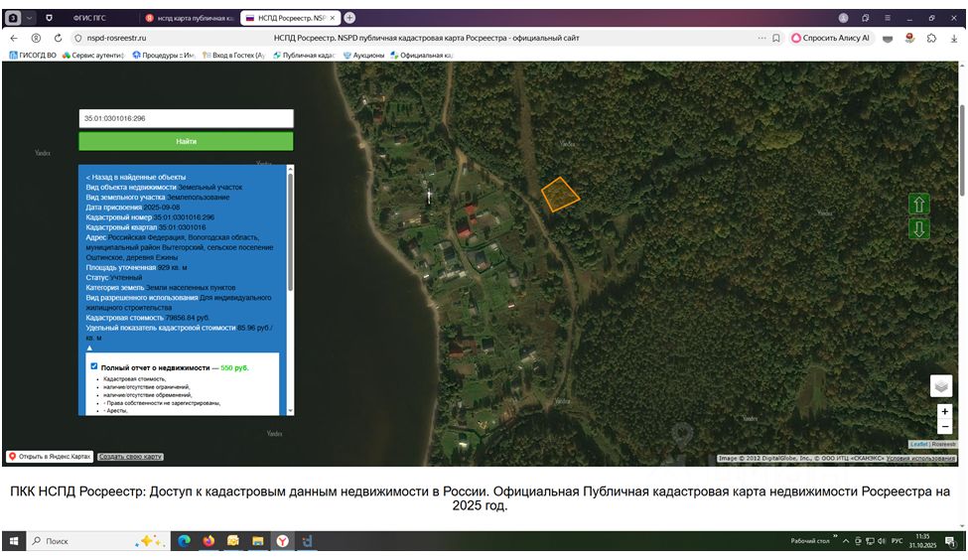Open the user profile avatar icon
The image size is (968, 560).
(843, 18)
